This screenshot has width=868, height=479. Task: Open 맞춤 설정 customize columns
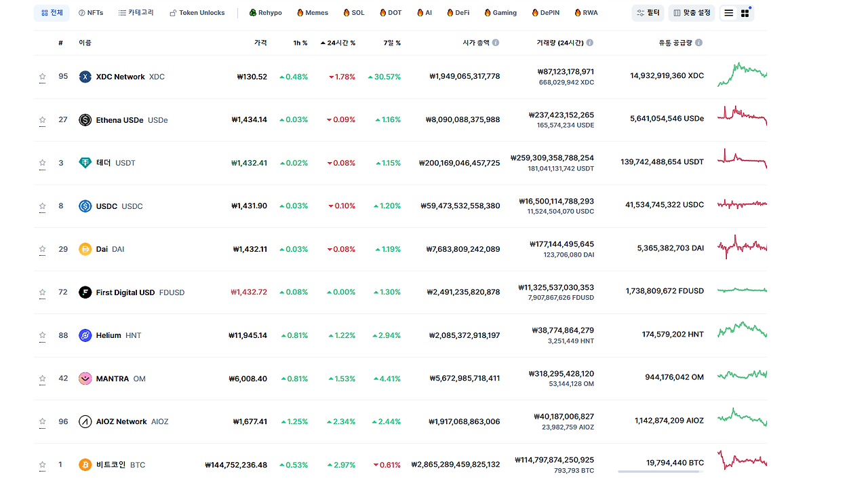click(x=692, y=13)
